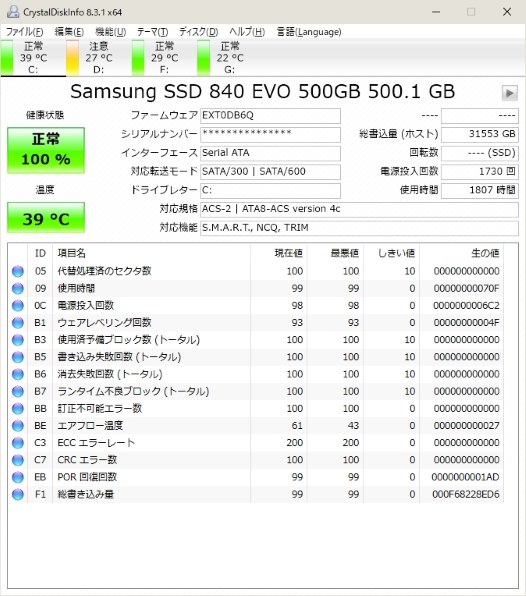Image resolution: width=526 pixels, height=596 pixels.
Task: Select the 代替処理済のセクタ数 row name
Action: click(104, 271)
